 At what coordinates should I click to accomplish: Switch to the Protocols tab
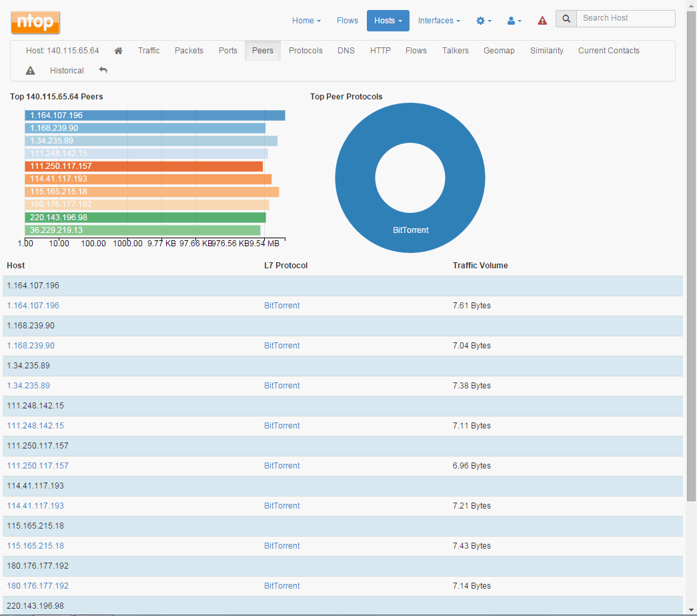click(306, 51)
